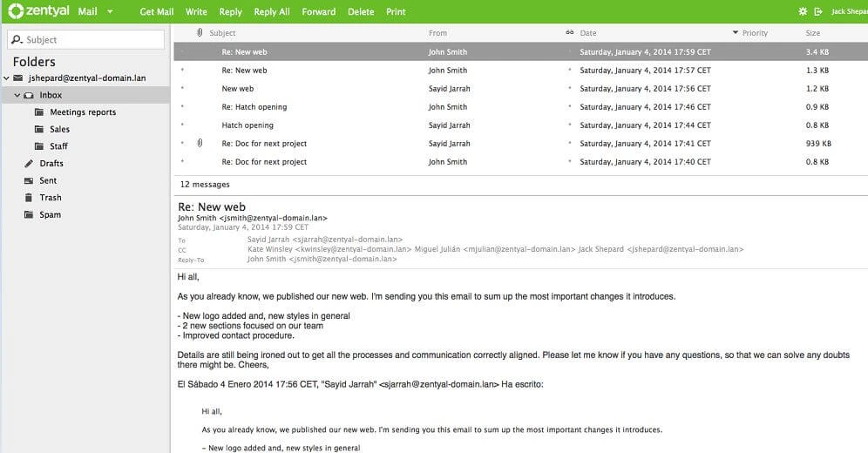The width and height of the screenshot is (868, 453).
Task: Open Hatch opening message from Sayid Jarrah
Action: [x=521, y=125]
